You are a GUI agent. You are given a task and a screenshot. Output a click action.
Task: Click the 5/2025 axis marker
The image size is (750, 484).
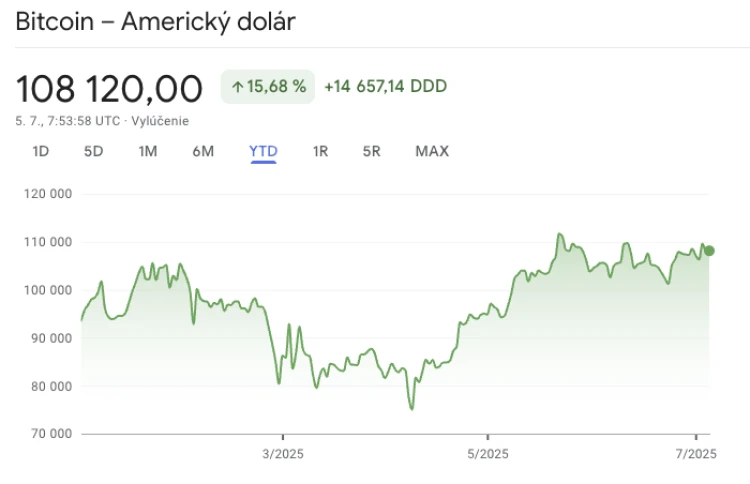tap(488, 454)
